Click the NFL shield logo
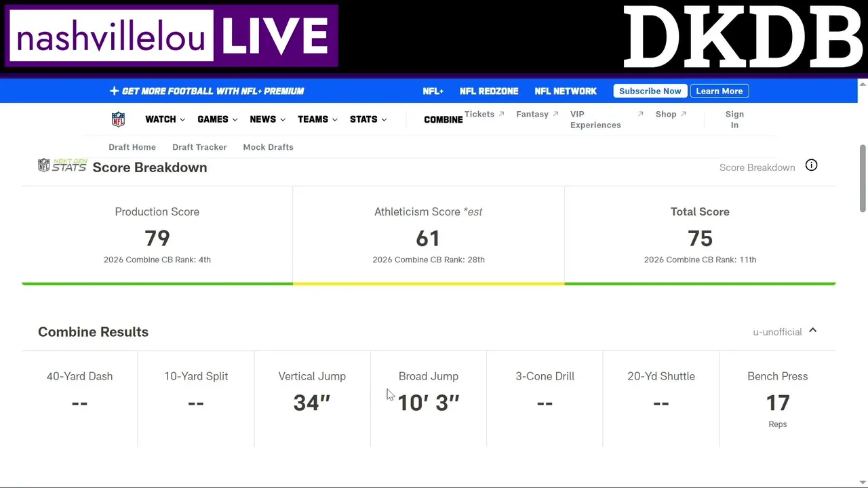This screenshot has height=488, width=868. click(x=118, y=119)
